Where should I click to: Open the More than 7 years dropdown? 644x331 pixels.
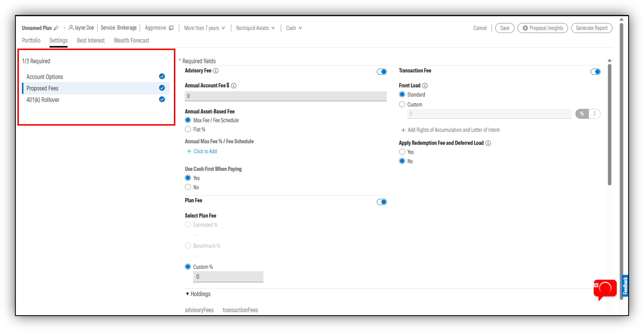[204, 28]
